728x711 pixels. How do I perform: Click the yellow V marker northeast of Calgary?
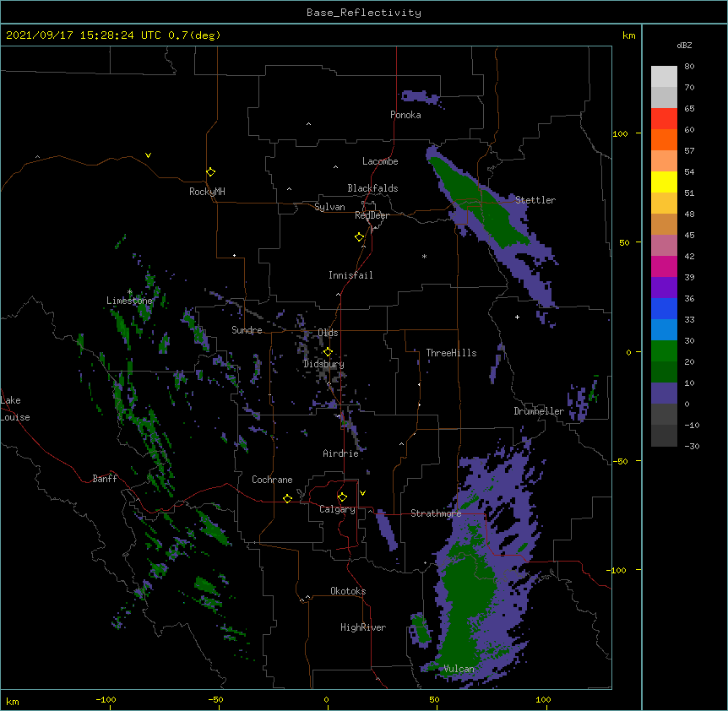pos(362,493)
